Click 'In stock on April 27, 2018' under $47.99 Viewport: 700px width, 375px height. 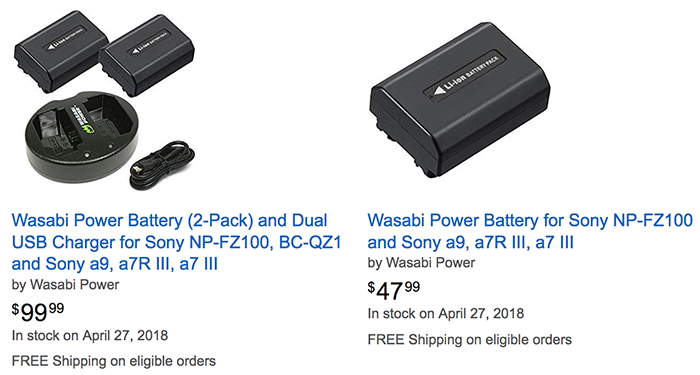(x=446, y=313)
